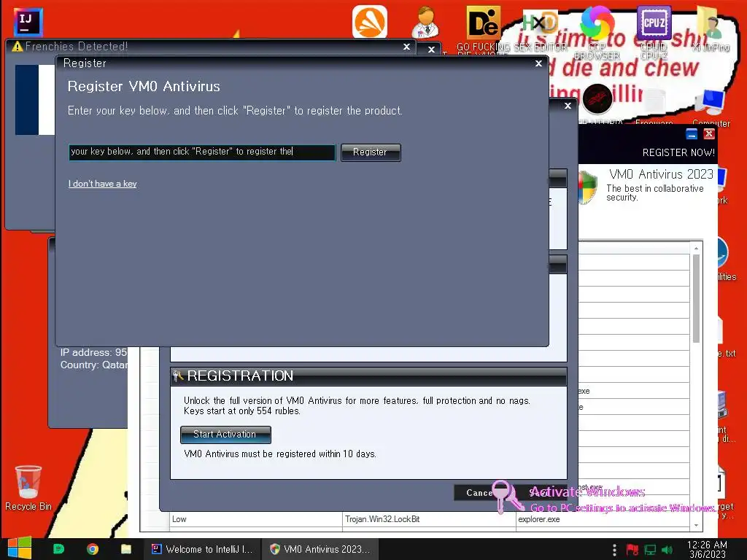Open the black circular red-logo desktop icon

click(597, 98)
